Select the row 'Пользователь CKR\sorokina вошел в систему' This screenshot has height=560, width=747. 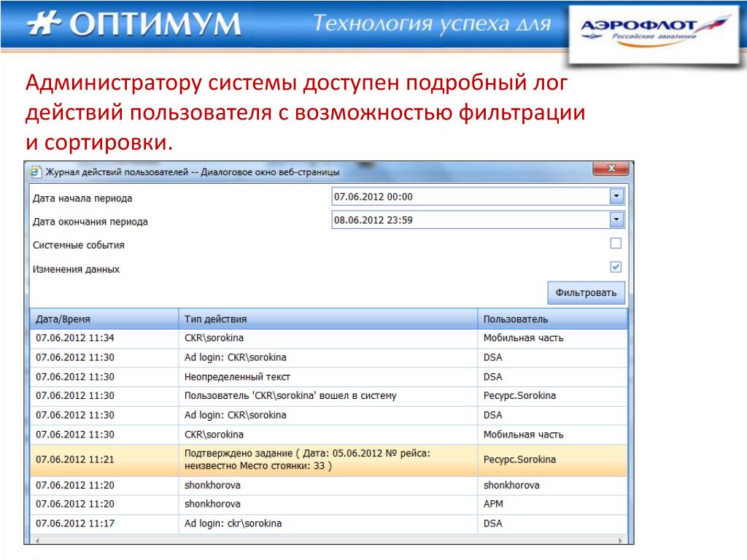pyautogui.click(x=290, y=396)
